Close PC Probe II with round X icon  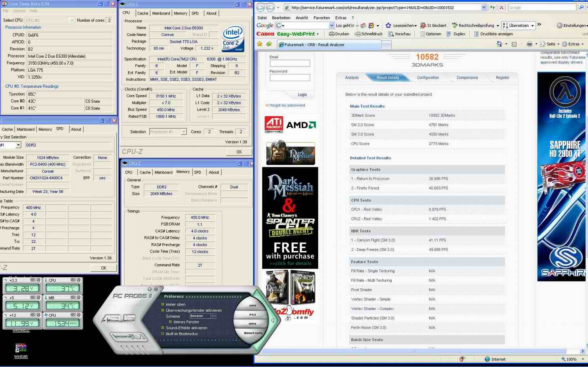(156, 289)
